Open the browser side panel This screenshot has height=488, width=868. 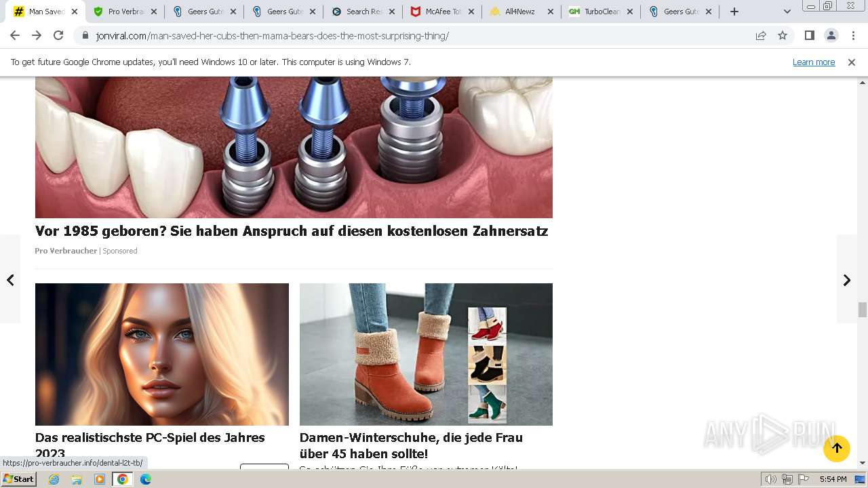(809, 35)
